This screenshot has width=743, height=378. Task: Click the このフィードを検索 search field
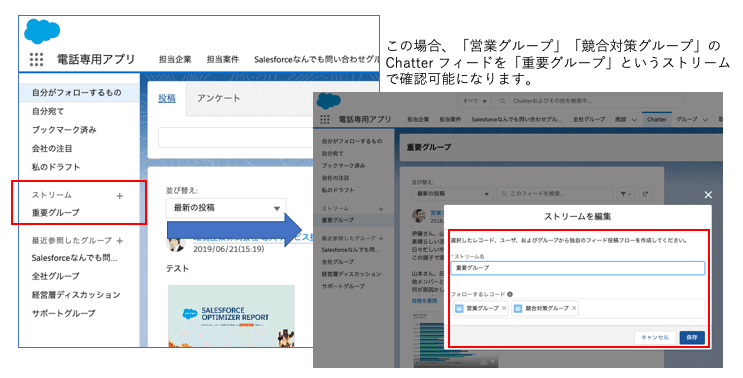(554, 194)
